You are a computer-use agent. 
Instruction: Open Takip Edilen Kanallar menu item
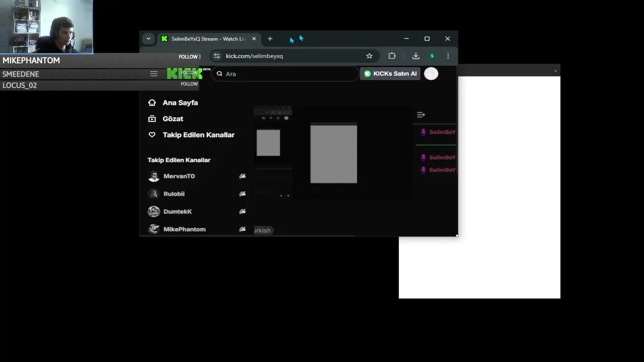pos(198,135)
